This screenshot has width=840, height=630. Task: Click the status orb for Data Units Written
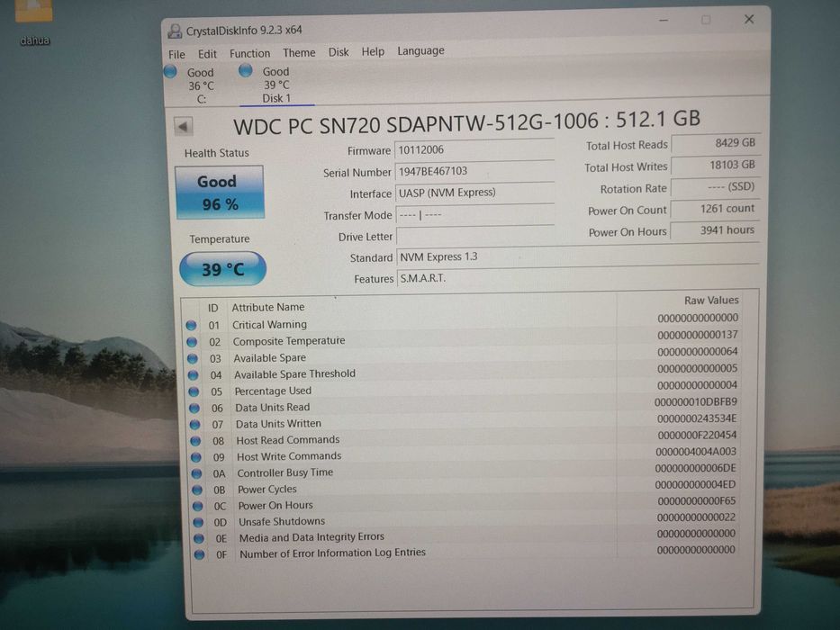tap(194, 425)
